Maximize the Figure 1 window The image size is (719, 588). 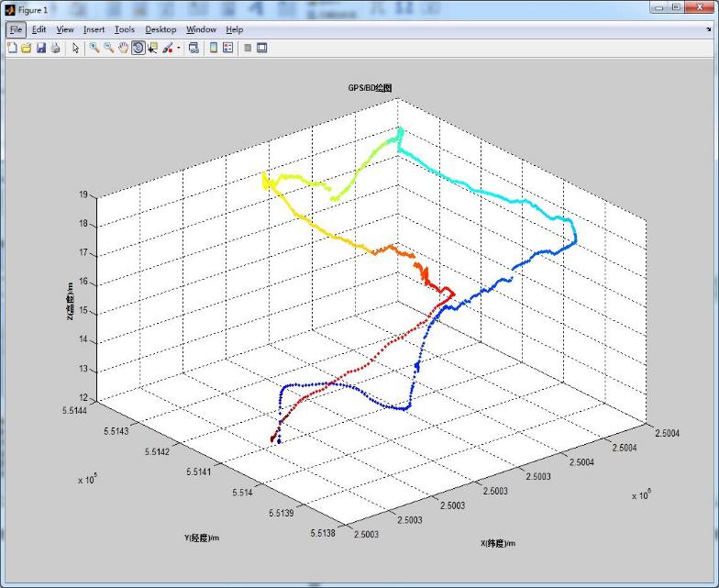[x=677, y=7]
